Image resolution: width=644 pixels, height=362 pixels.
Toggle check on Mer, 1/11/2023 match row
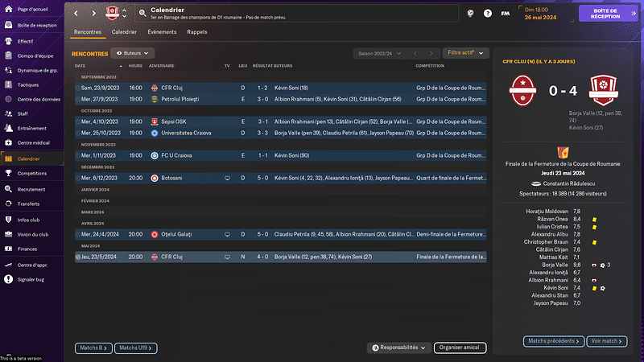click(77, 155)
